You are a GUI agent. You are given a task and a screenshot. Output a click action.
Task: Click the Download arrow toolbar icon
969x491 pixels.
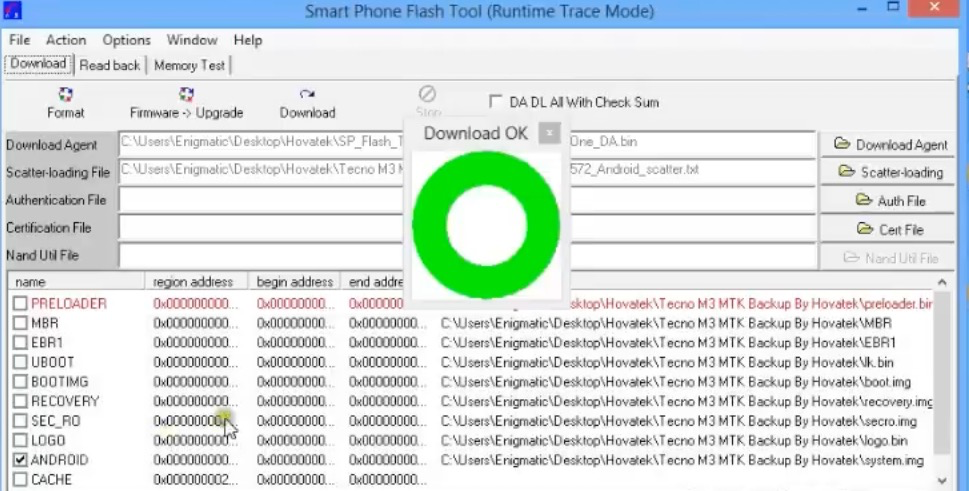coord(307,94)
